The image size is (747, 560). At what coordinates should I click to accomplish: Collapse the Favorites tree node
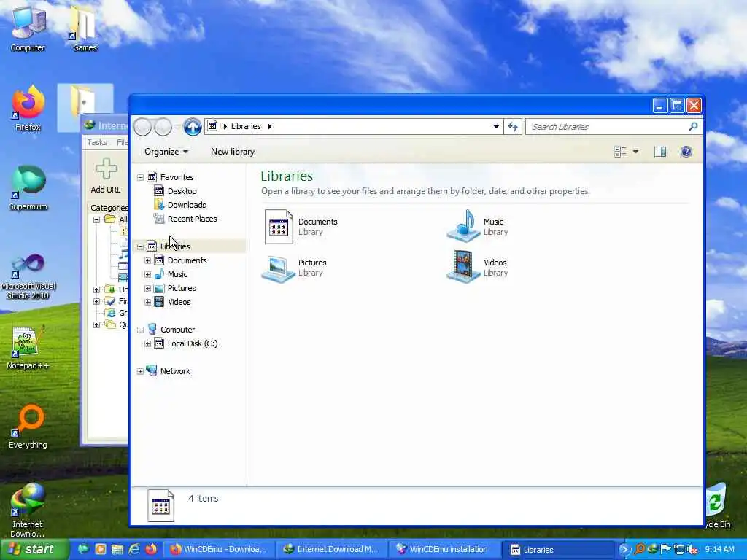pos(140,178)
